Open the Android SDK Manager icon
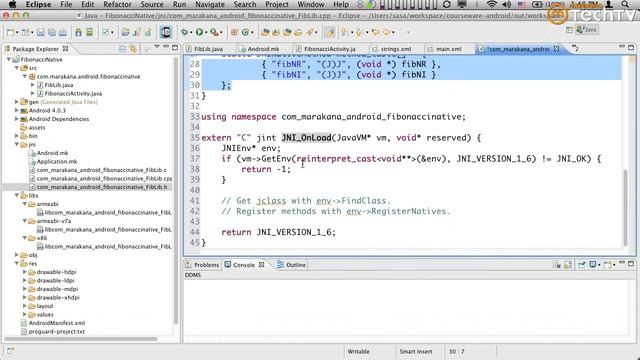Image resolution: width=640 pixels, height=360 pixels. coord(78,32)
